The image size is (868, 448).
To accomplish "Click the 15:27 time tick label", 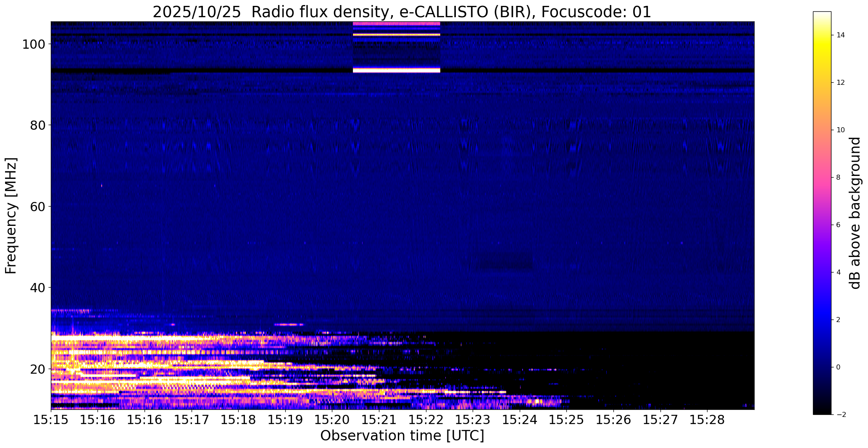I will (x=660, y=420).
